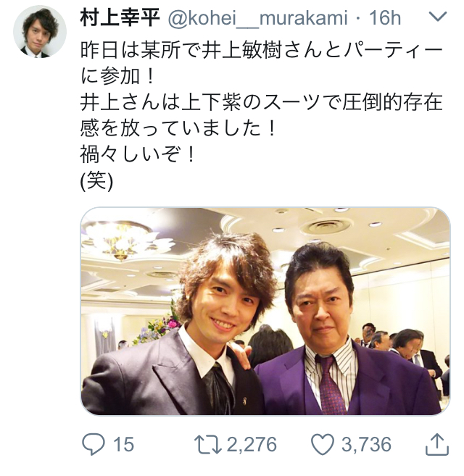Tap the share upload icon
464x476 pixels.
click(x=437, y=445)
